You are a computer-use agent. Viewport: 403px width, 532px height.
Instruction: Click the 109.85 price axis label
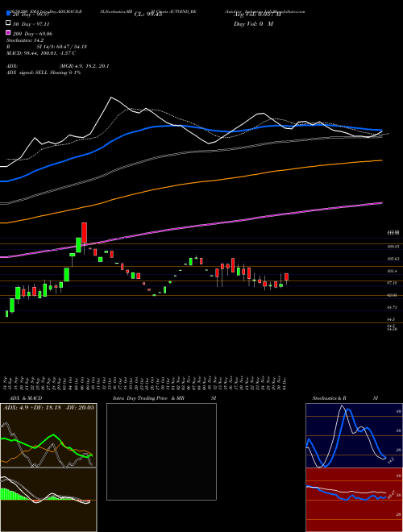coord(393,247)
